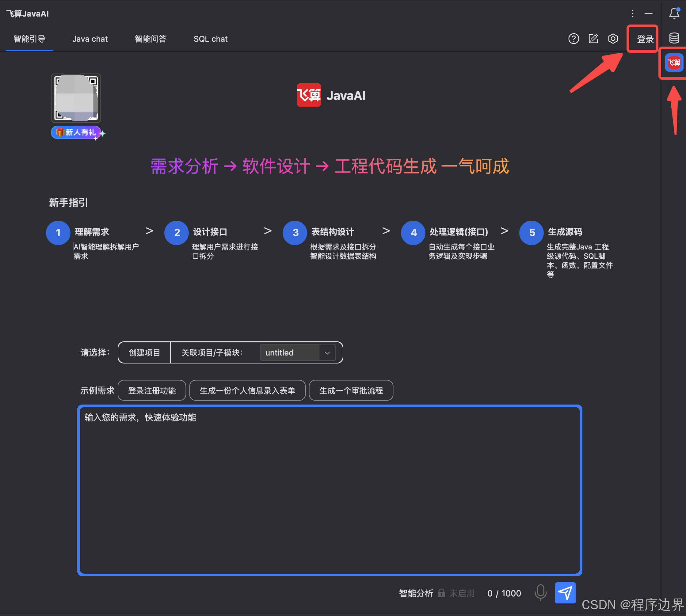Screen dimensions: 686x616
Task: Click the 生成源码 step title
Action: (565, 232)
